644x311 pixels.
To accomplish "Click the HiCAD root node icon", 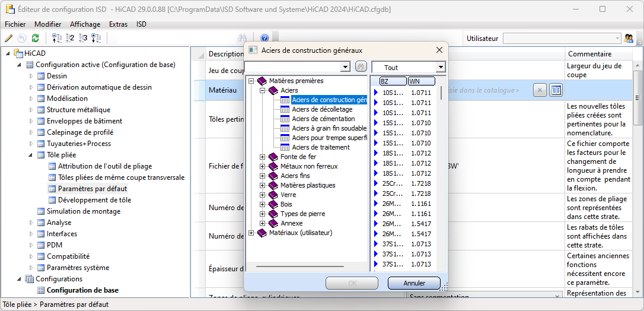I will tap(19, 53).
